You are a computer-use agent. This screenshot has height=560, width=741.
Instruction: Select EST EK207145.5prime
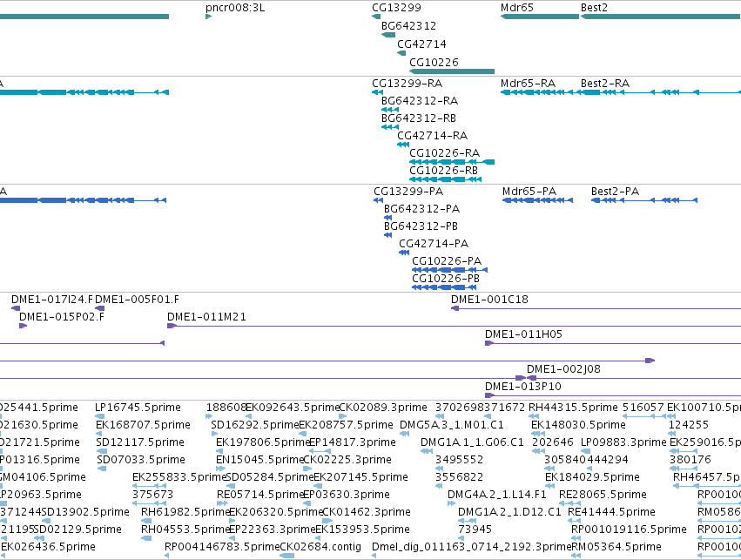[318, 486]
